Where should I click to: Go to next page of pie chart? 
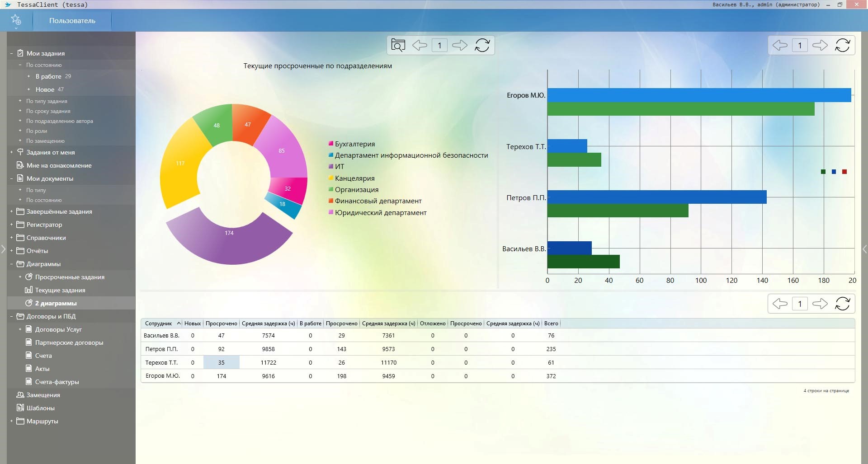[x=460, y=45]
